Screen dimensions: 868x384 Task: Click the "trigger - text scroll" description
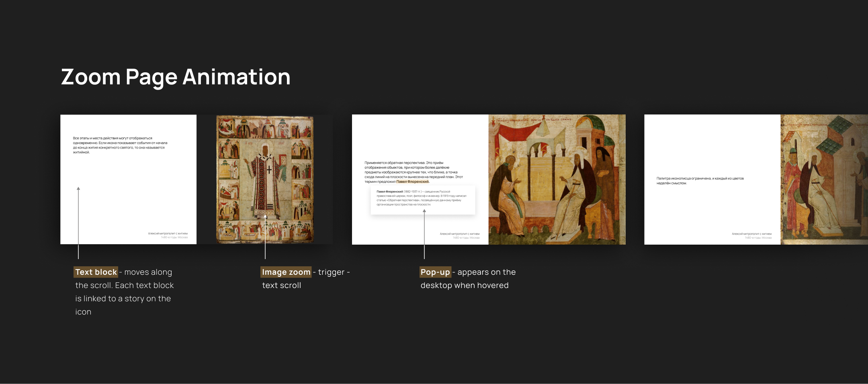pos(305,279)
